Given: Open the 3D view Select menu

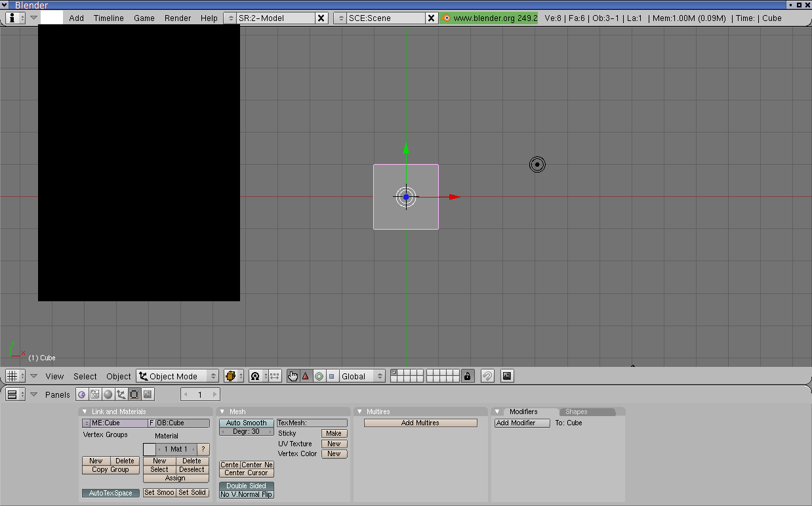Looking at the screenshot, I should coord(85,376).
